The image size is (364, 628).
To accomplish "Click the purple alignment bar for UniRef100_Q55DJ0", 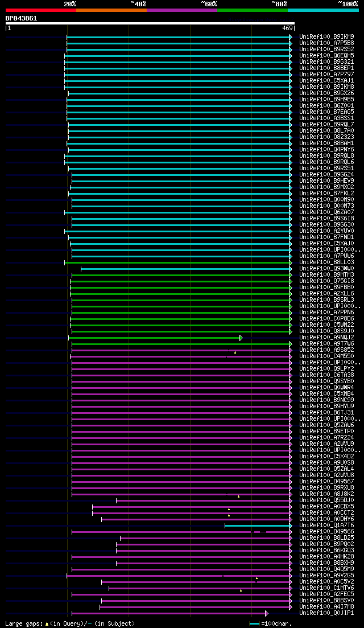I will tap(203, 500).
